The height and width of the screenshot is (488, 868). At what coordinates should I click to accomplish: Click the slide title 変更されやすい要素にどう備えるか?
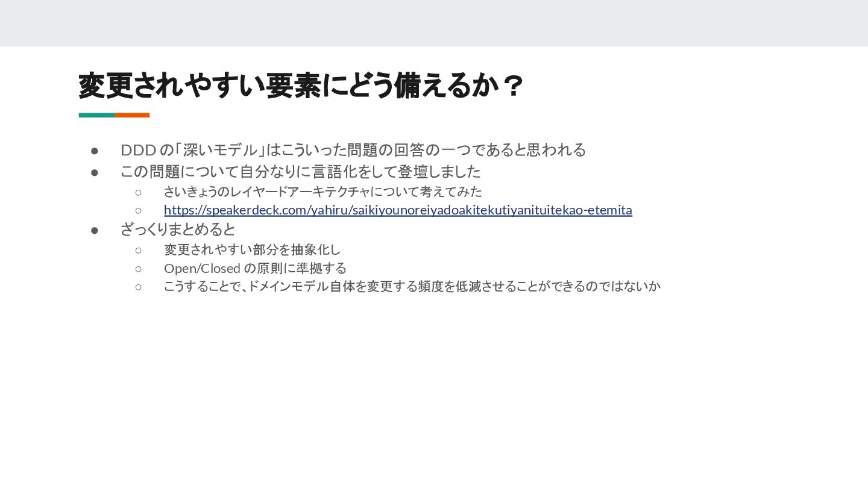tap(300, 86)
